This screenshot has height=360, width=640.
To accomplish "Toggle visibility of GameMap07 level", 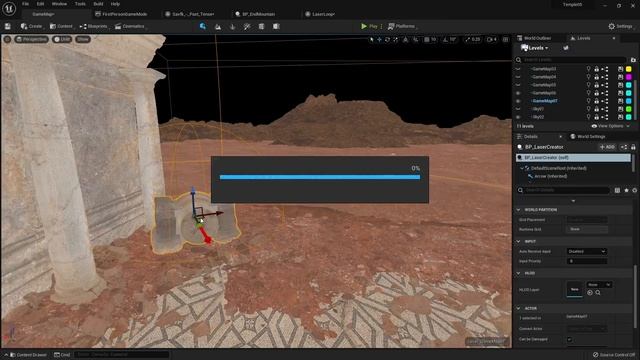I will tap(518, 101).
